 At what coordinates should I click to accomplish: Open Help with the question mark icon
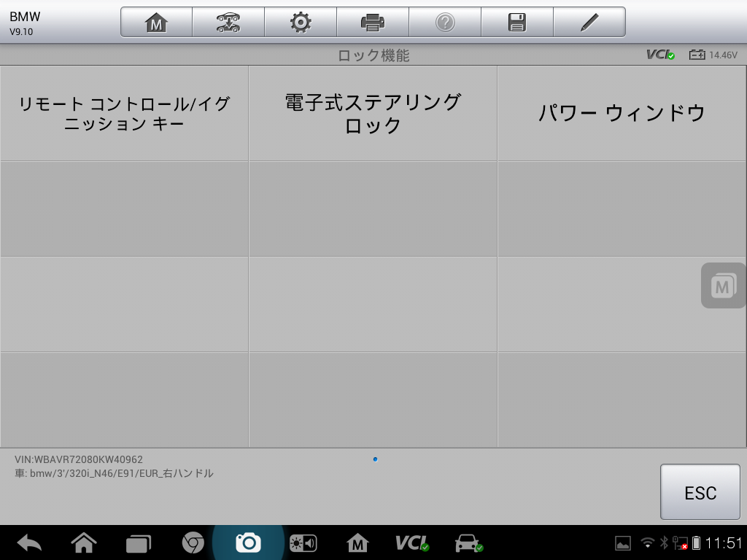[x=445, y=21]
